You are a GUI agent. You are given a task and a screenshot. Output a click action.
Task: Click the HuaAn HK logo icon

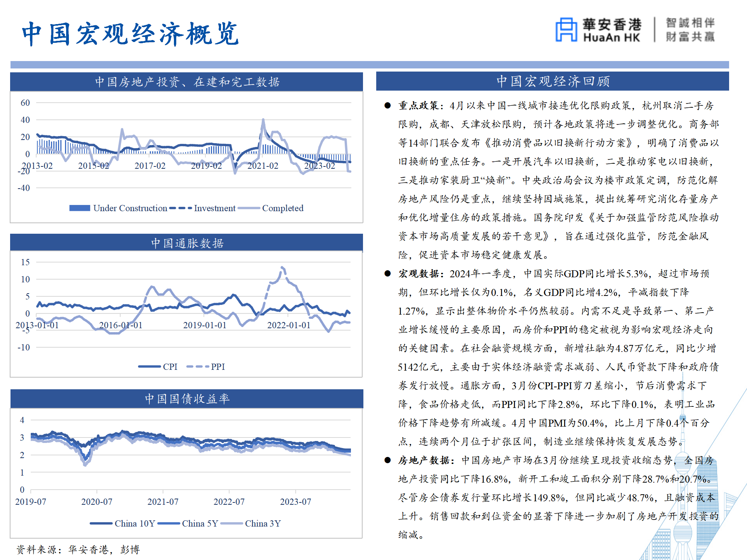[566, 30]
